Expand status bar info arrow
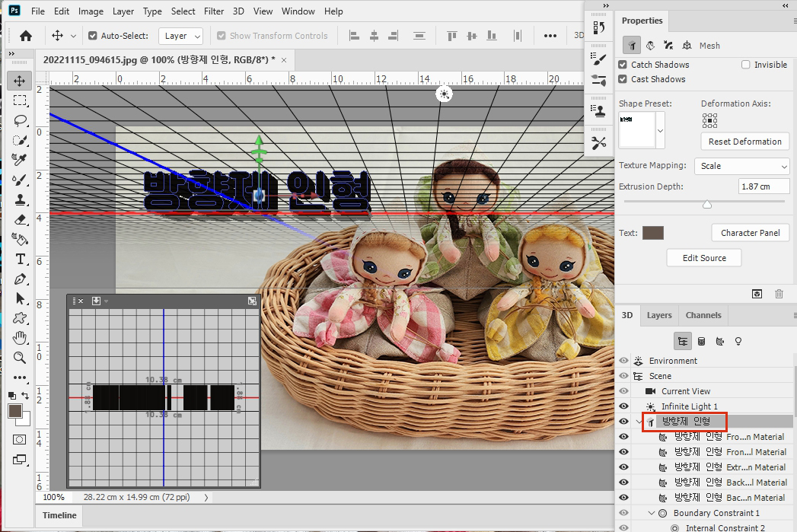 (206, 498)
